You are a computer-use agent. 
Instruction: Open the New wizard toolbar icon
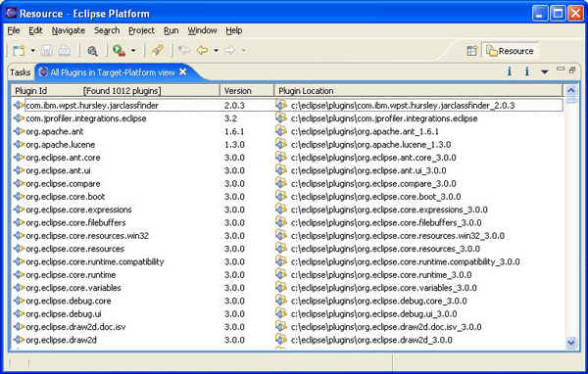(x=19, y=50)
